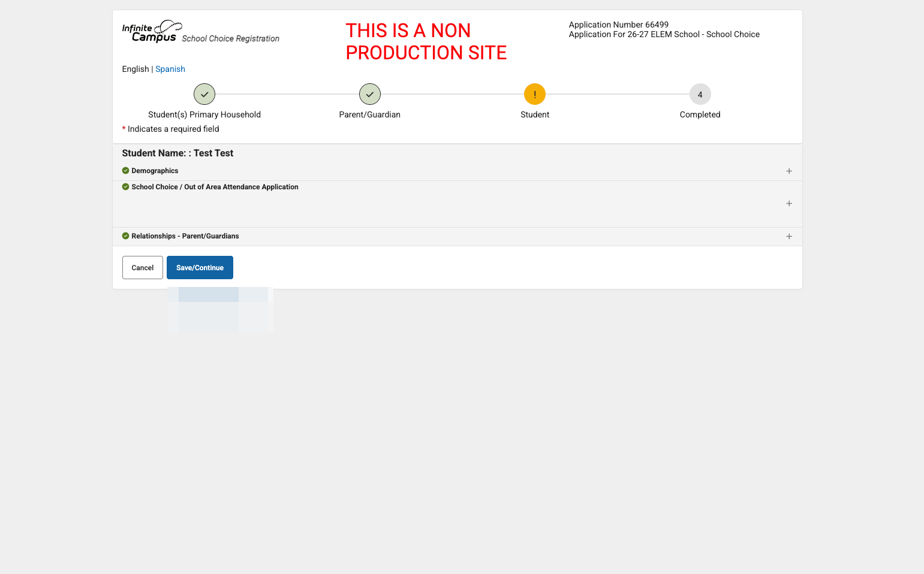Click the Save/Continue button
Screen dimensions: 924x574
200,268
